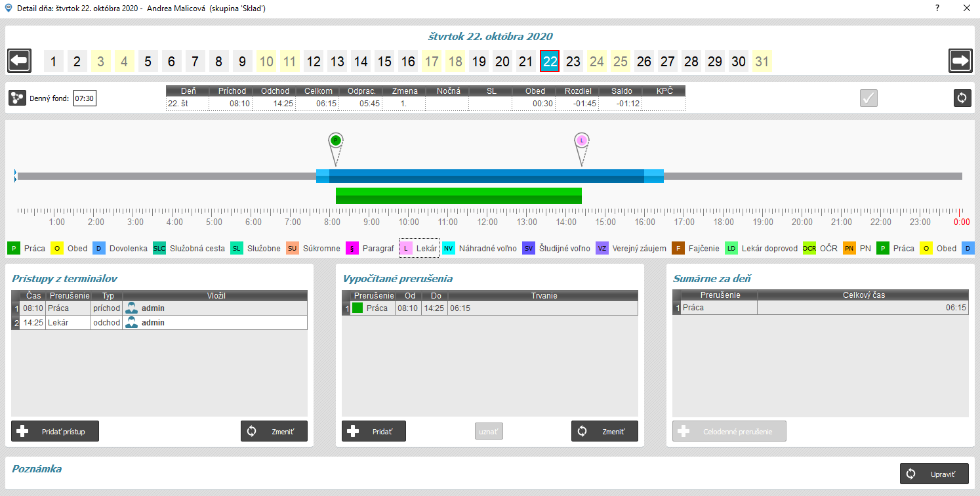Go to next day with right arrow

click(960, 61)
